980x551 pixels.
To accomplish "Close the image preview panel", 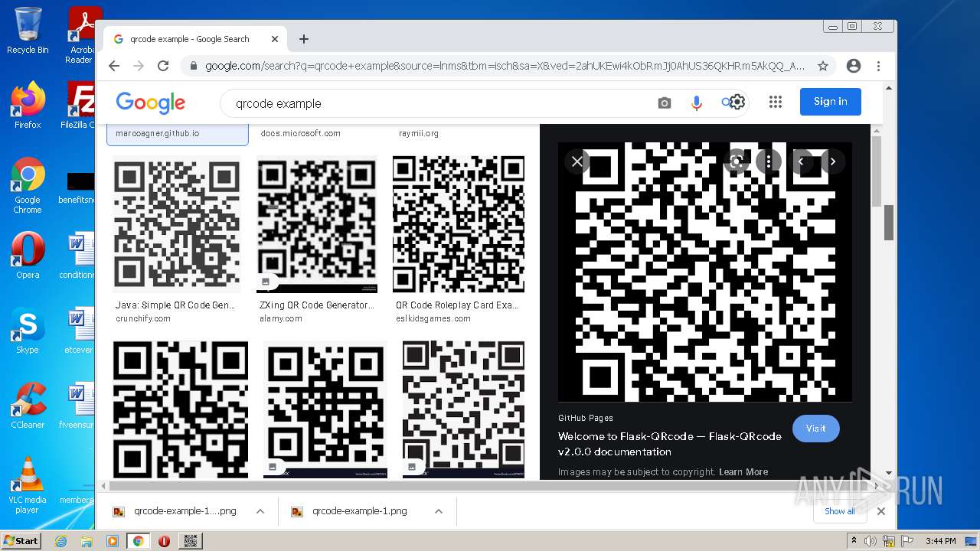I will (577, 161).
